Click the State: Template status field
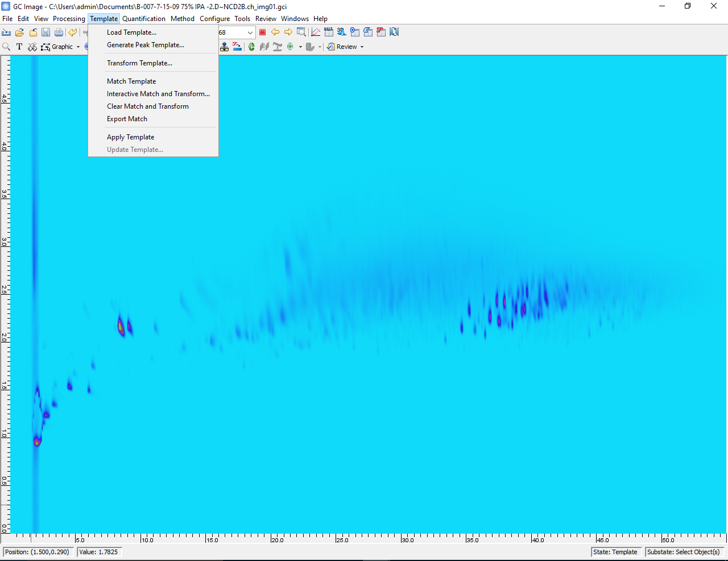 pos(615,552)
